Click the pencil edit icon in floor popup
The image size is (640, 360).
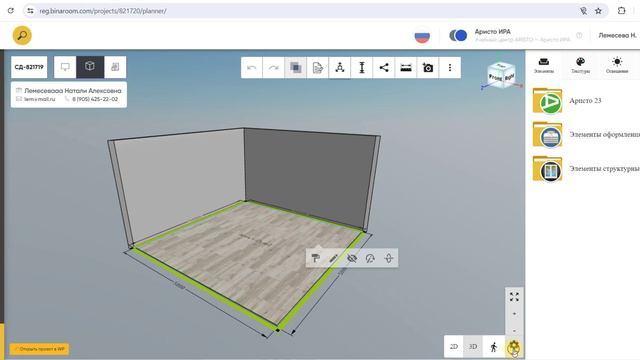click(333, 258)
